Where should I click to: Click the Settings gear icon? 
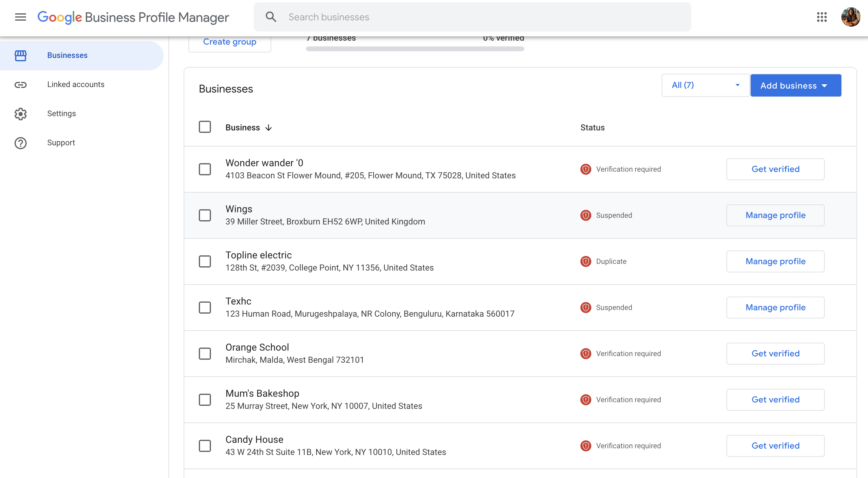click(x=21, y=114)
